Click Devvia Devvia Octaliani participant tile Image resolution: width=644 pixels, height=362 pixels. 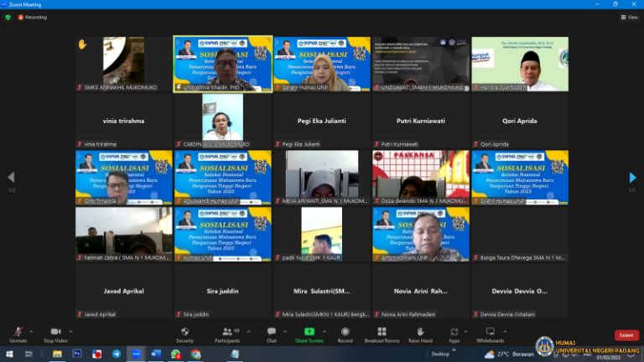520,291
